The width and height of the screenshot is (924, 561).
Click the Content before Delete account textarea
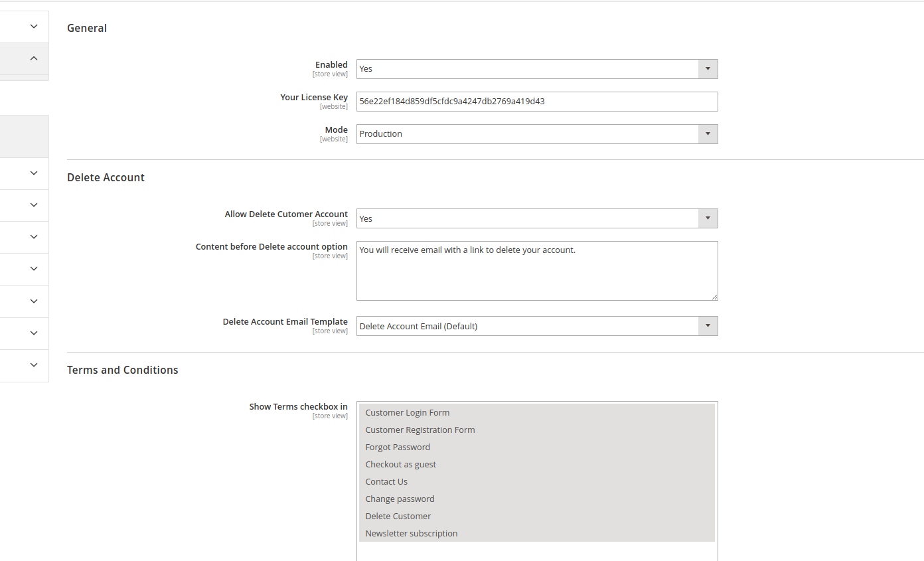click(536, 271)
